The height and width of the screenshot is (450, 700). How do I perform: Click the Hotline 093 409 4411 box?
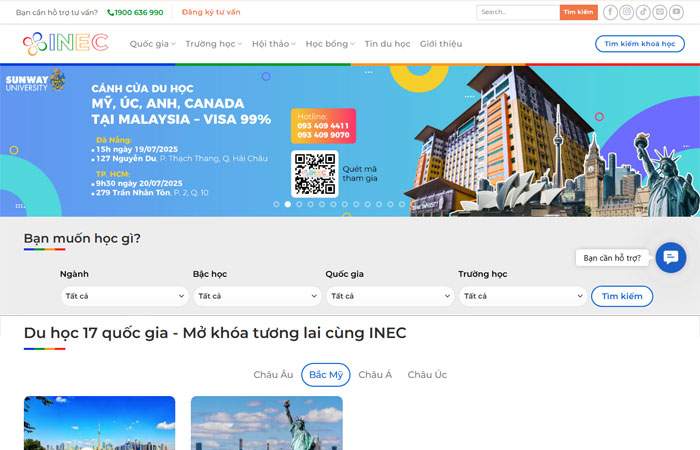pos(323,126)
